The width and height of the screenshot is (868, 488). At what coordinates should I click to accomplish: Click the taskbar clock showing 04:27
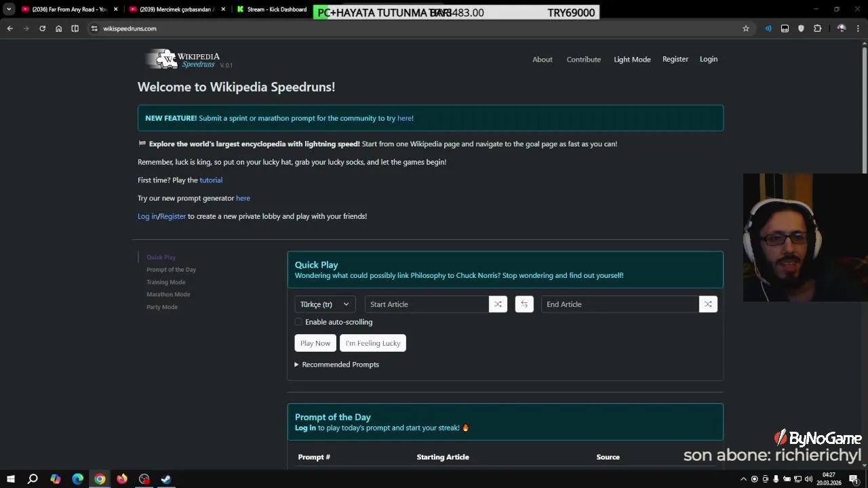(x=829, y=479)
